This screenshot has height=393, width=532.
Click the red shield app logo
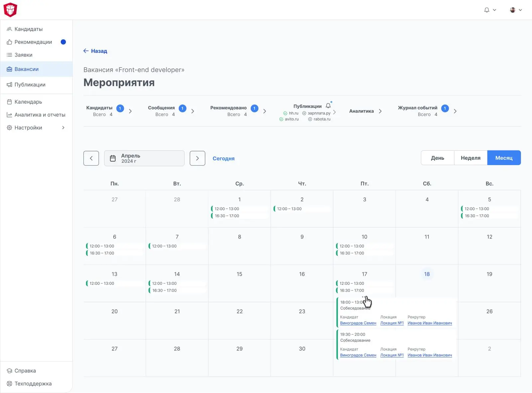pyautogui.click(x=10, y=10)
